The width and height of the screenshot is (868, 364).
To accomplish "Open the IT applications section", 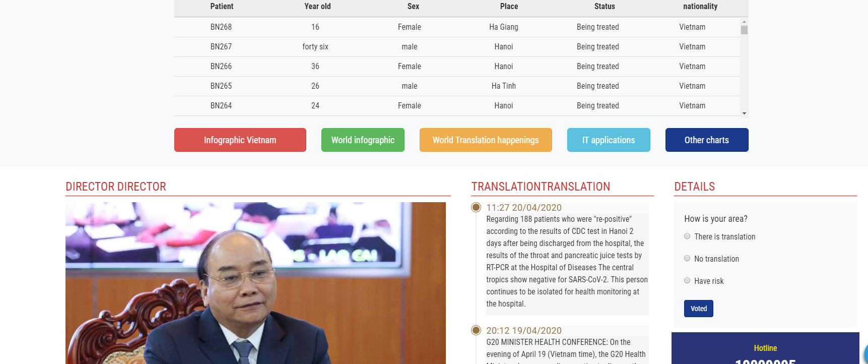I will [x=609, y=140].
